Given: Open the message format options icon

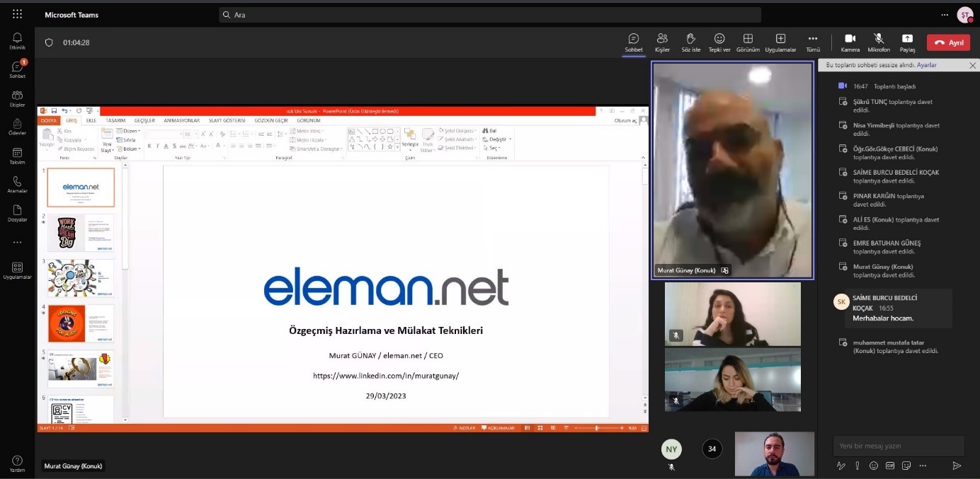Looking at the screenshot, I should pyautogui.click(x=841, y=466).
